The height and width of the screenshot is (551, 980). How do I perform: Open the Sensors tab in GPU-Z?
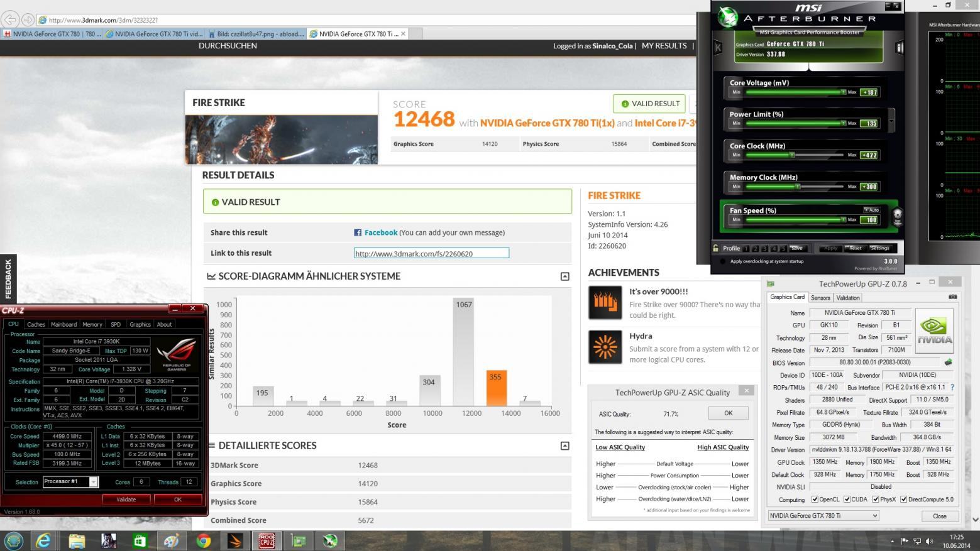coord(820,298)
